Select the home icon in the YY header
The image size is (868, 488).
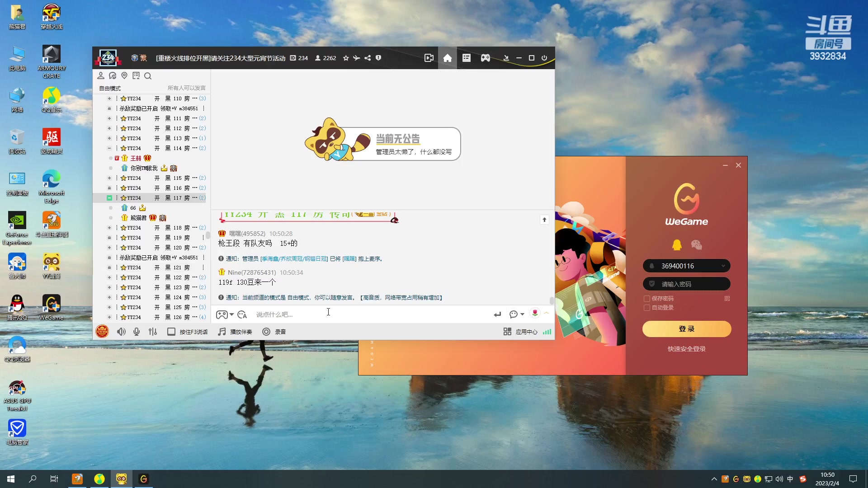[x=448, y=58]
